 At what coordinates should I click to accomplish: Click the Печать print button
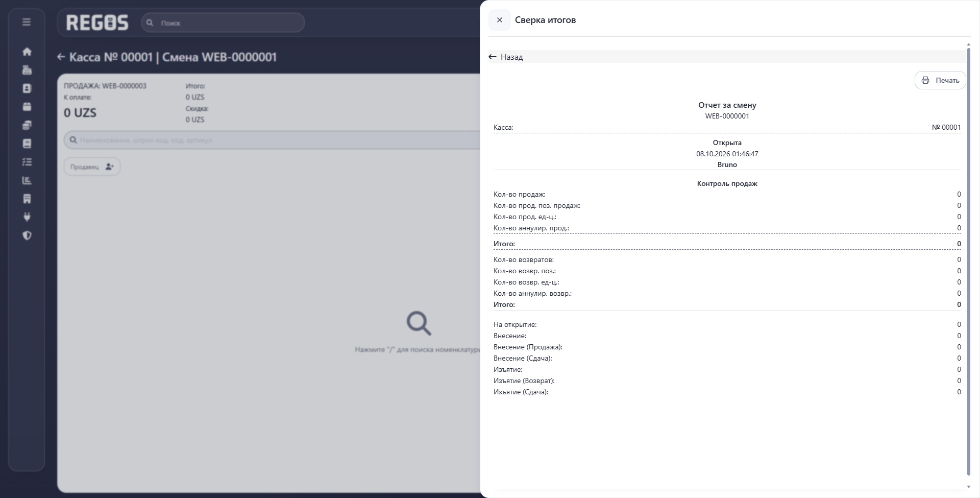pyautogui.click(x=940, y=80)
